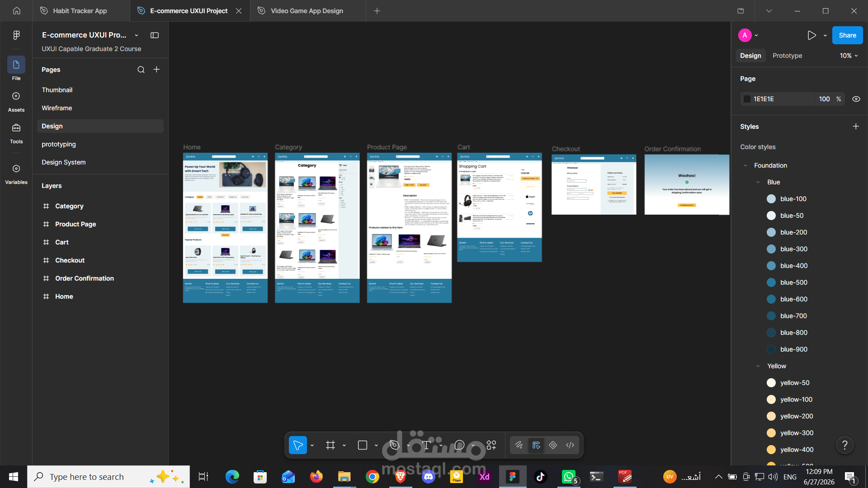Open the Assets panel
This screenshot has height=488, width=868.
16,101
